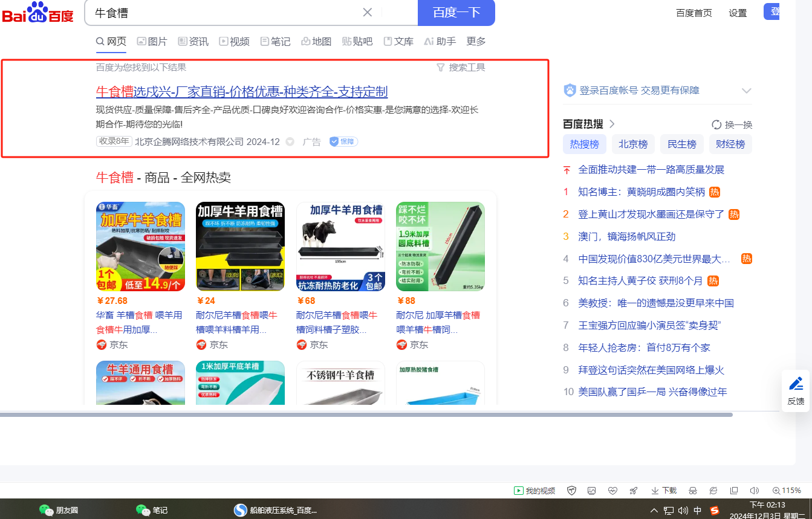Screen dimensions: 812x519
Task: Open 船舶液压系统 browser taskbar item
Action: pyautogui.click(x=275, y=510)
